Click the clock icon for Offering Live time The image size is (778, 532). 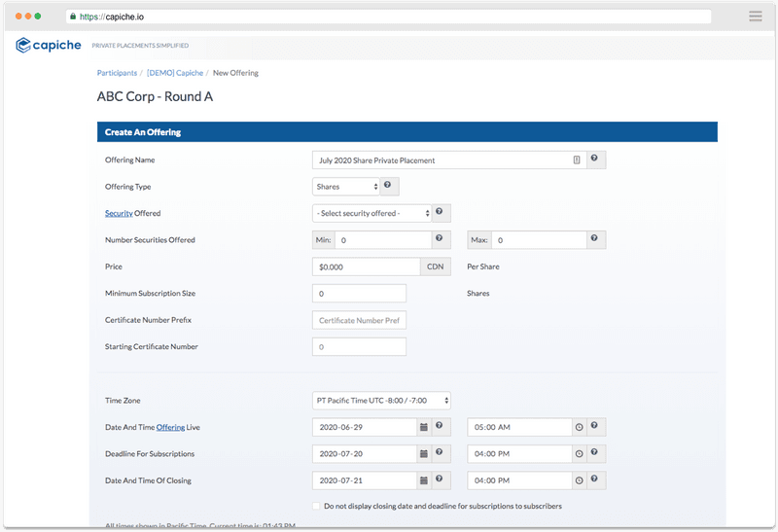tap(579, 427)
